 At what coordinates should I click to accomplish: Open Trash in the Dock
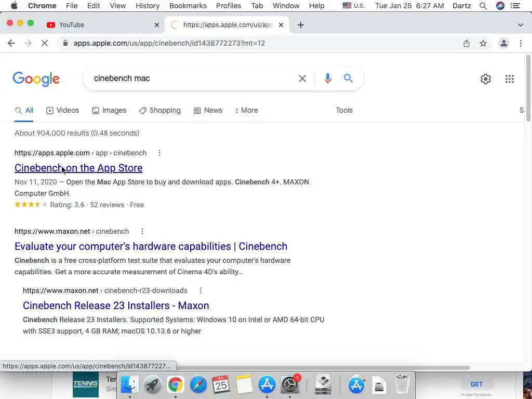[402, 385]
